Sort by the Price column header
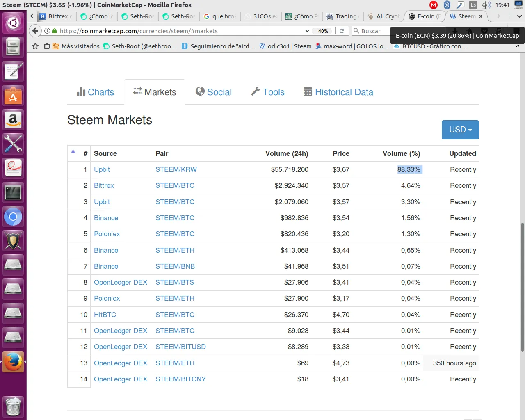 click(x=341, y=153)
